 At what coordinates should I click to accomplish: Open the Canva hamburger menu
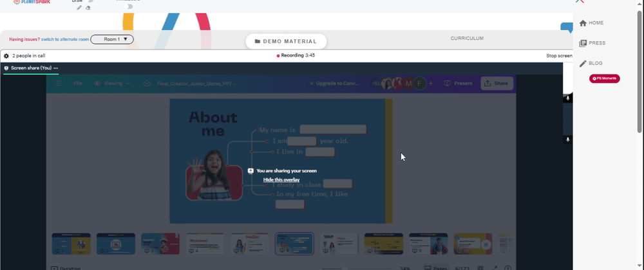click(x=59, y=84)
